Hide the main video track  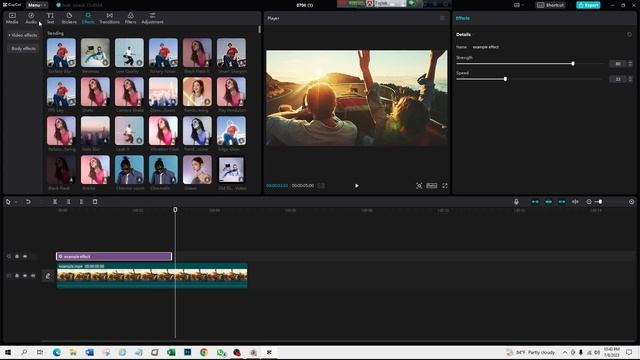25,276
